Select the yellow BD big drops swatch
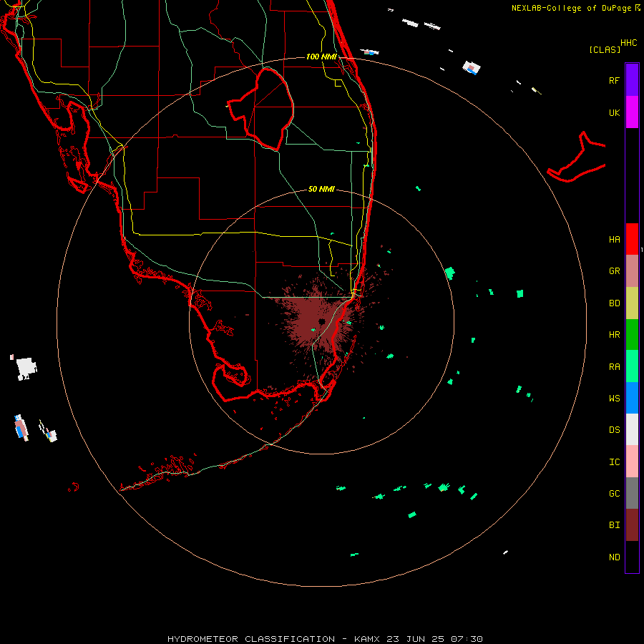Screen dimensions: 644x644 pos(632,303)
